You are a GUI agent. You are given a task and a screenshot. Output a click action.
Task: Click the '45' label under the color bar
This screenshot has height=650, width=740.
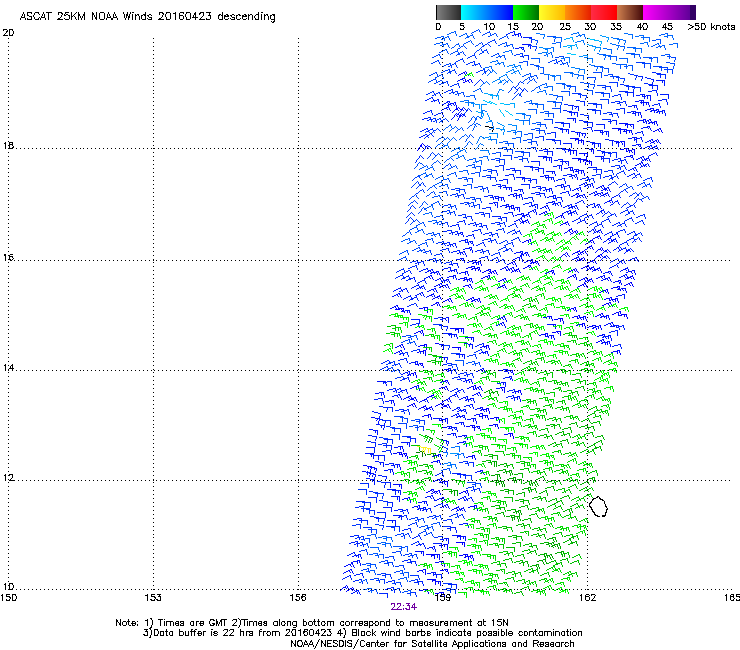[x=667, y=27]
